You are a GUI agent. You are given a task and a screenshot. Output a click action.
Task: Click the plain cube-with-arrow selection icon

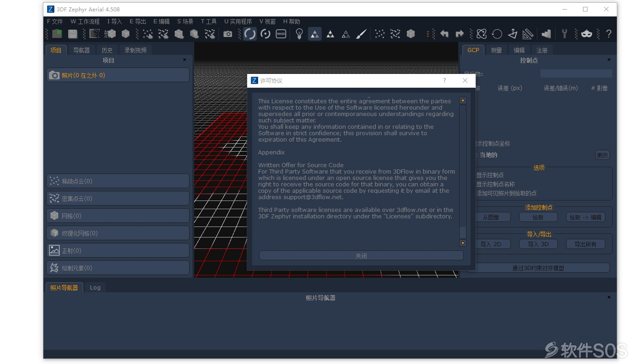(x=179, y=34)
